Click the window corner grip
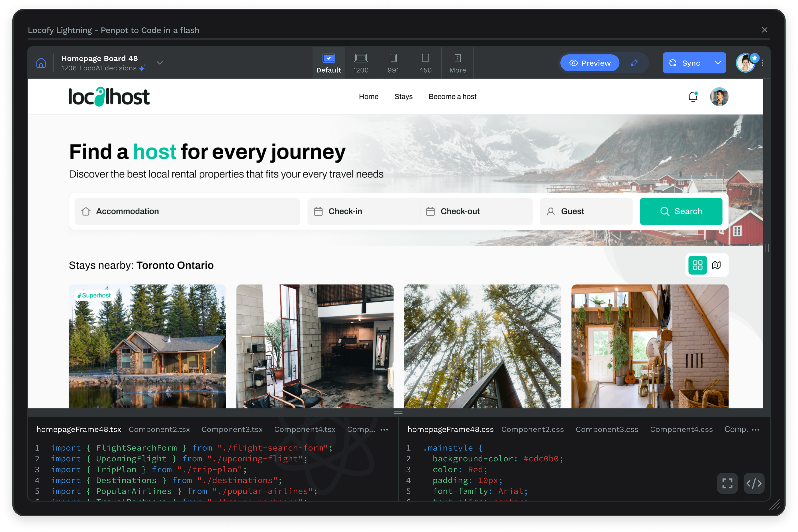This screenshot has height=532, width=798. tap(774, 506)
